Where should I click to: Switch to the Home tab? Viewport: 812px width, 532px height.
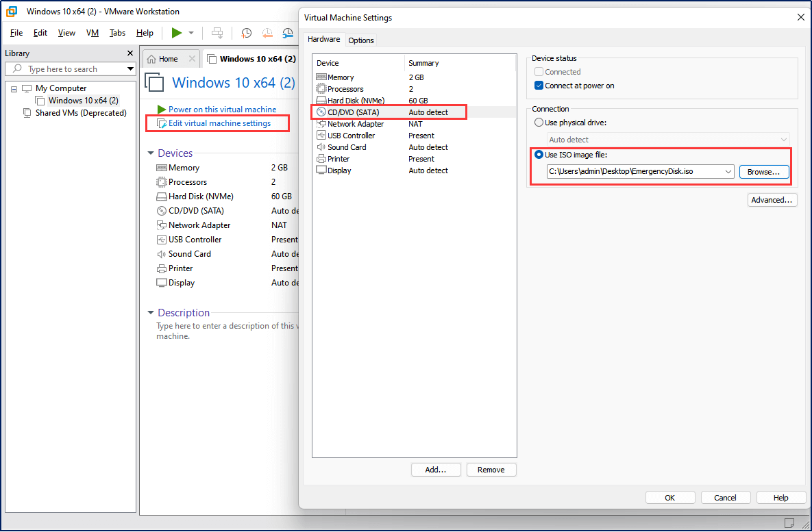pyautogui.click(x=168, y=59)
